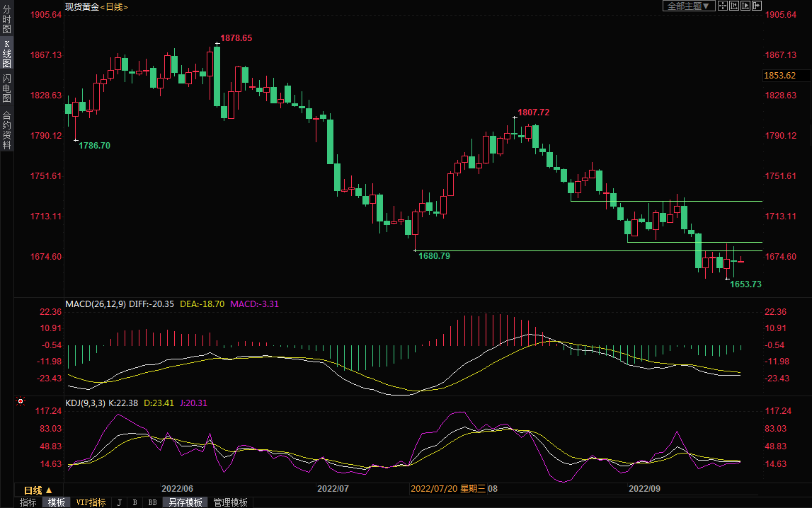Click the vertical-axis scale icon in toolbar

point(734,6)
